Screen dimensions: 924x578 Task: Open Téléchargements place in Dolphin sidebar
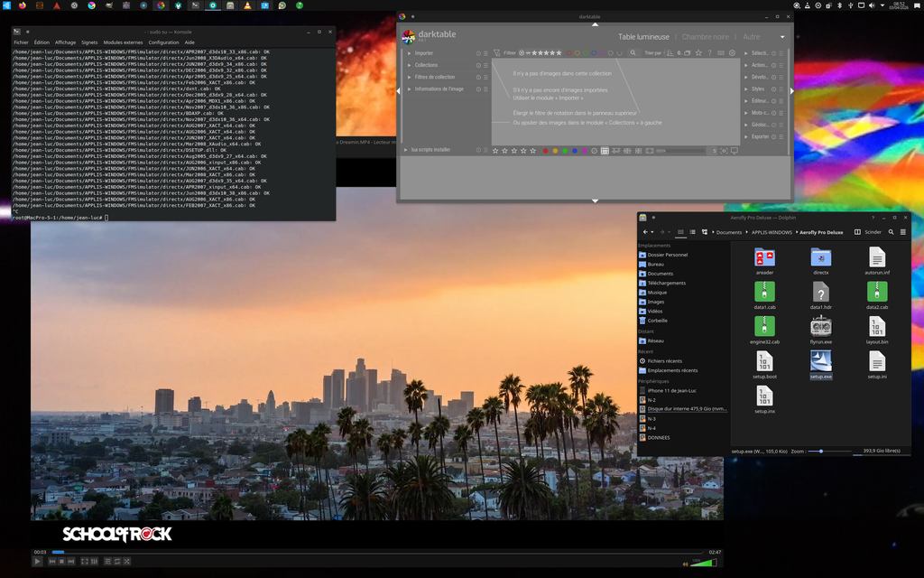click(x=667, y=283)
